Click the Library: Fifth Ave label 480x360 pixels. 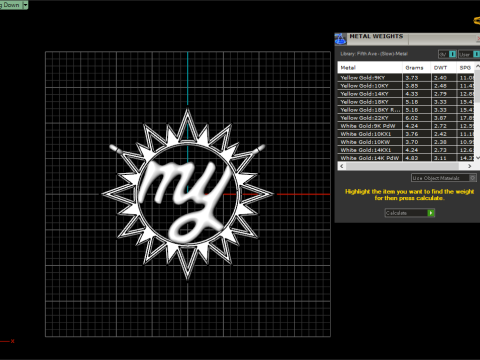pyautogui.click(x=374, y=54)
